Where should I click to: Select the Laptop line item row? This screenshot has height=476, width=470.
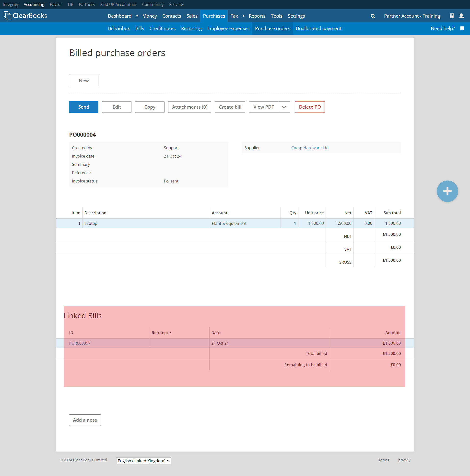(145, 223)
